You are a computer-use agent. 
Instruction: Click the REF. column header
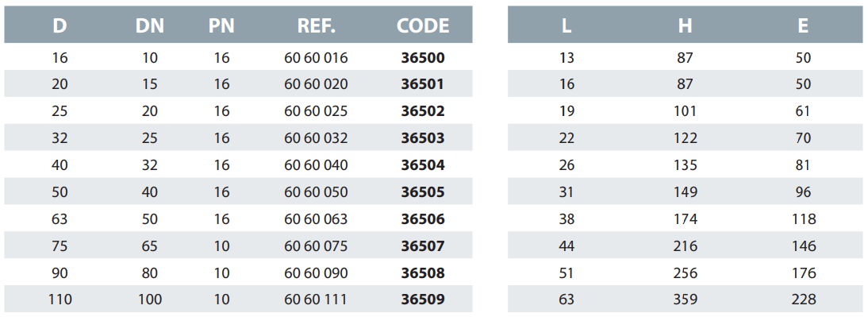pos(316,25)
